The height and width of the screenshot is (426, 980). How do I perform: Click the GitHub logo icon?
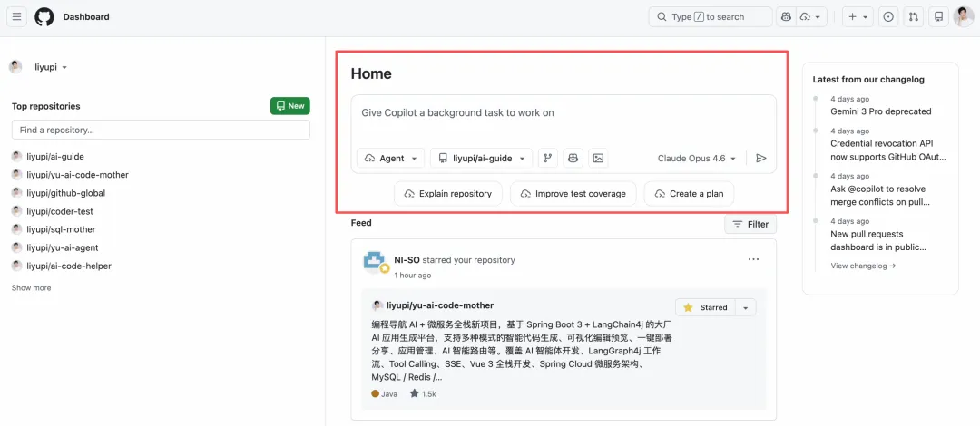(44, 16)
